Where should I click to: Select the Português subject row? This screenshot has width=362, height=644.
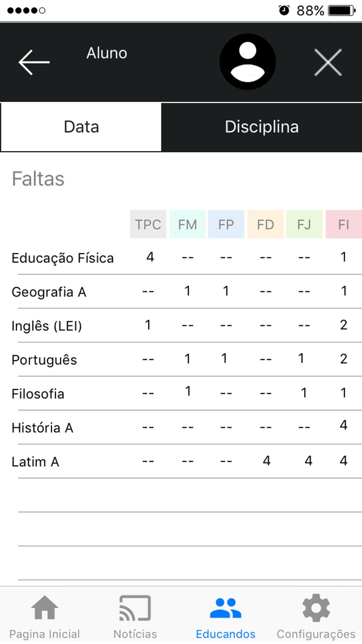(181, 359)
